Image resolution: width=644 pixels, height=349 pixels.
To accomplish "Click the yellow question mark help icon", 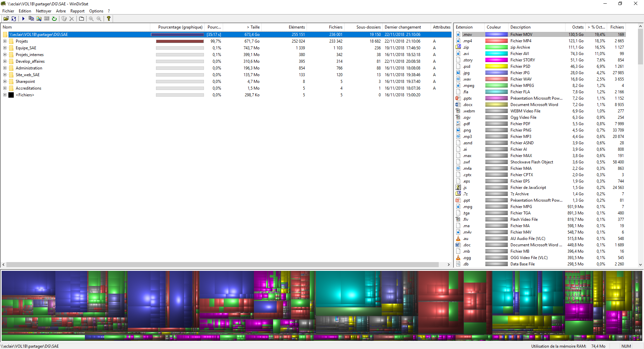I will (109, 19).
